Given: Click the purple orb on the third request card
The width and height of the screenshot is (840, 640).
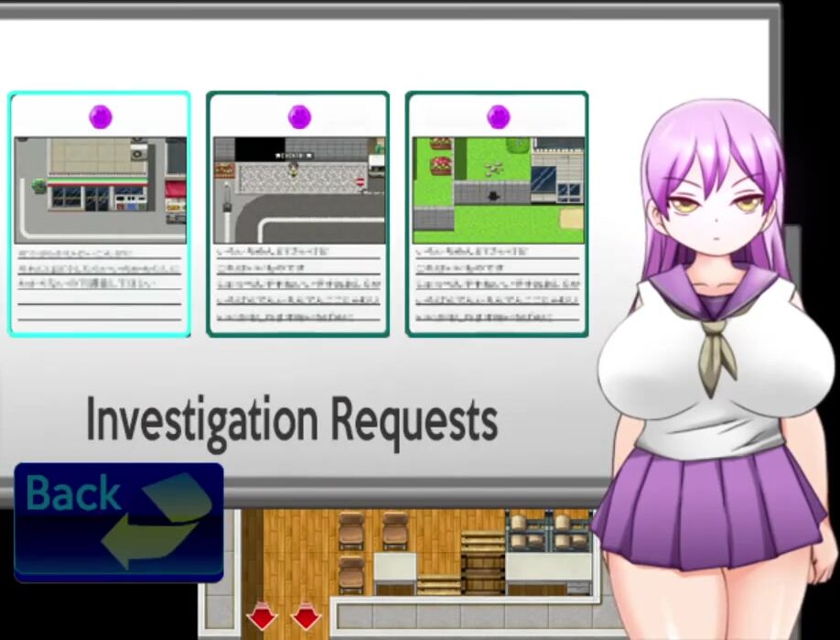Looking at the screenshot, I should (x=498, y=116).
